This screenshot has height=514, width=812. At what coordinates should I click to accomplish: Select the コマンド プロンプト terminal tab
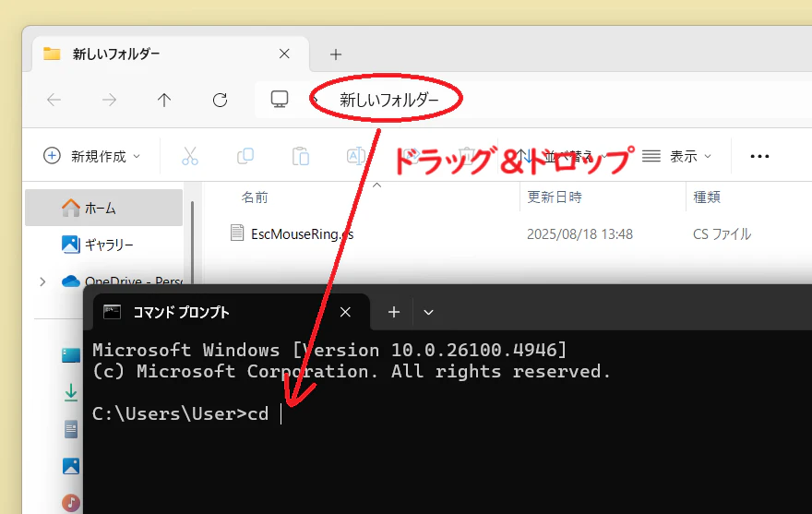point(231,312)
